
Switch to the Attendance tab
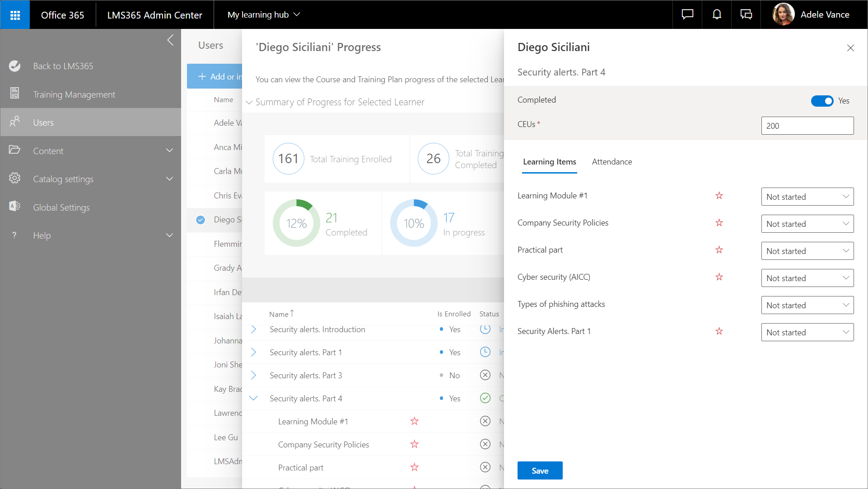click(612, 162)
